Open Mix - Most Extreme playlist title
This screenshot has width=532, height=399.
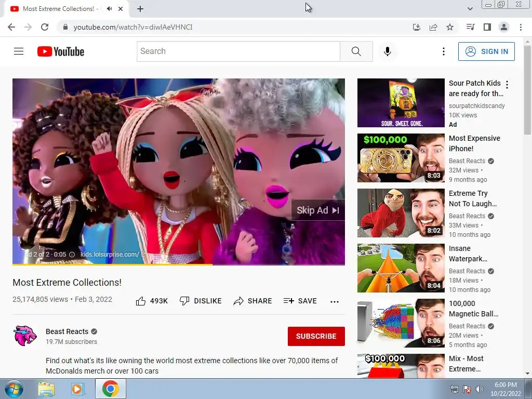(466, 363)
